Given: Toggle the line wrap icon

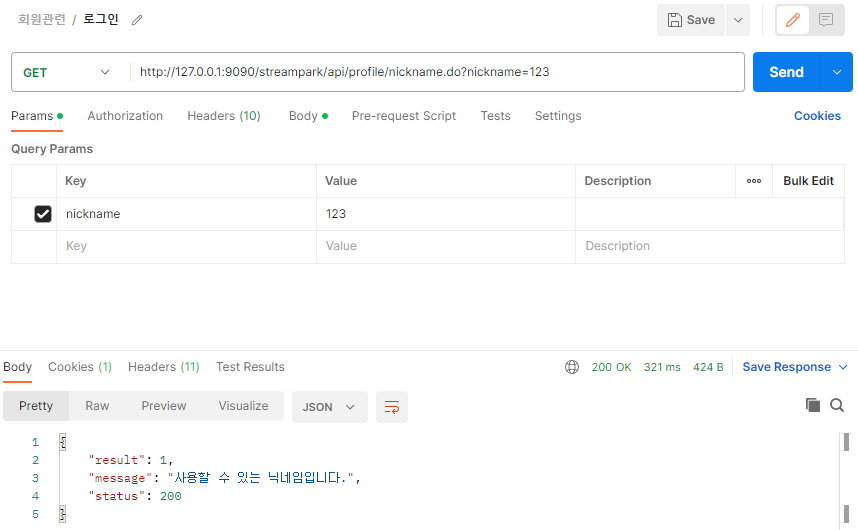Looking at the screenshot, I should (392, 407).
